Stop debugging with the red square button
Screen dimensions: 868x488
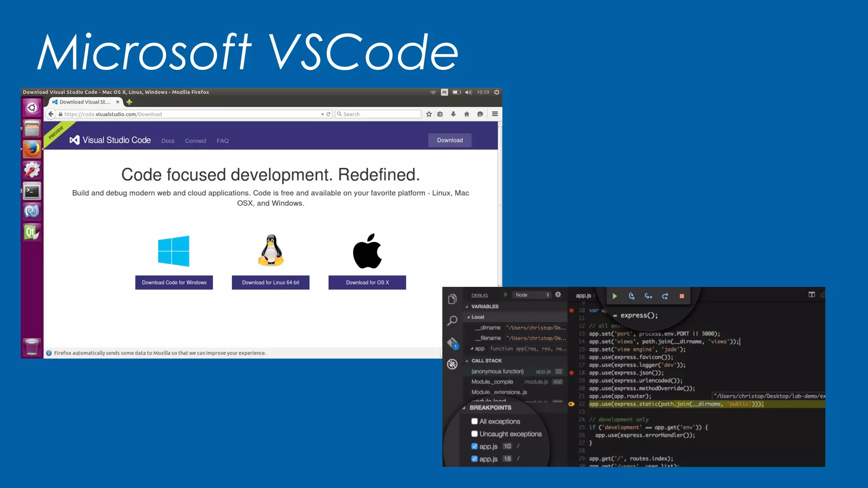point(682,296)
